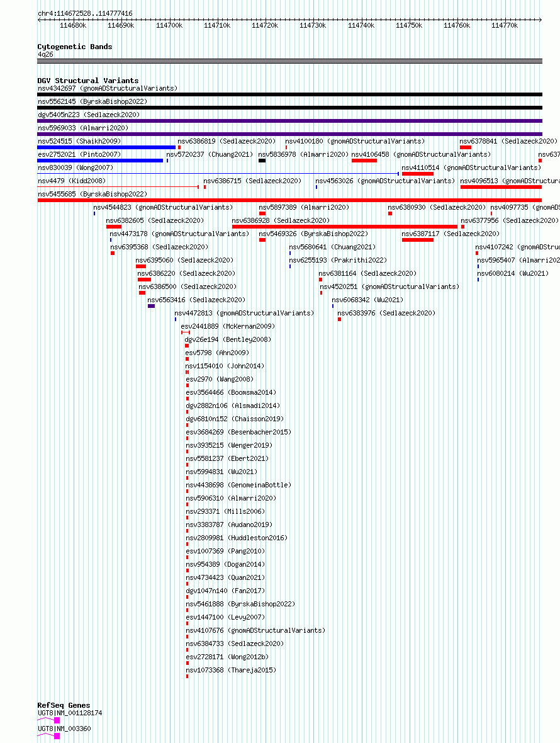Screen dimensions: 560x743
Task: Select nsv830039 Wong2007 variant label
Action: (x=76, y=167)
